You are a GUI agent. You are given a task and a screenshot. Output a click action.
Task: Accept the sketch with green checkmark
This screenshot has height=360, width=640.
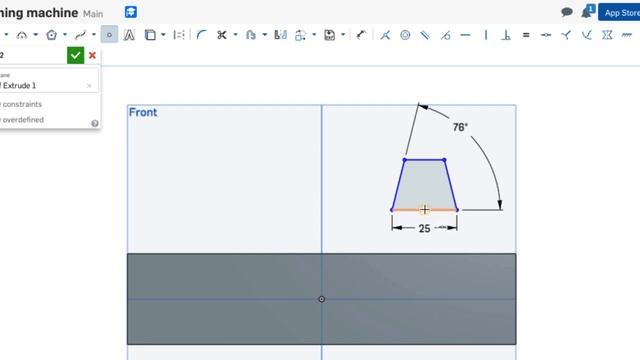76,55
